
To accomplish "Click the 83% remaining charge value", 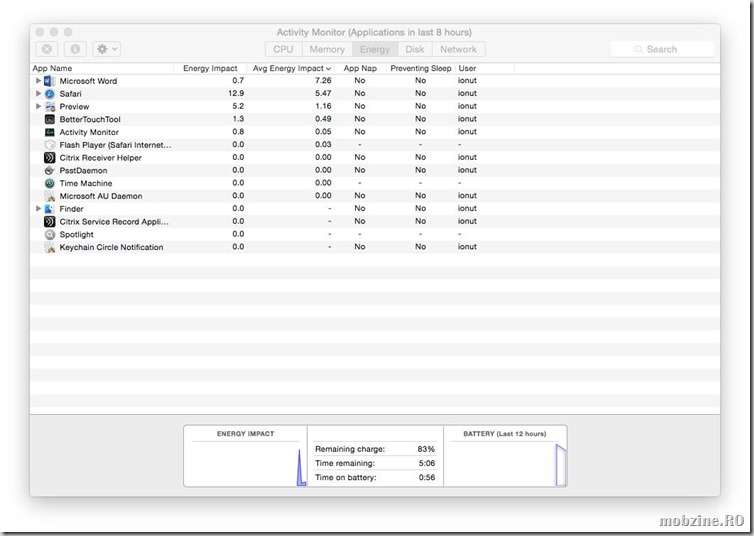I will pyautogui.click(x=426, y=449).
